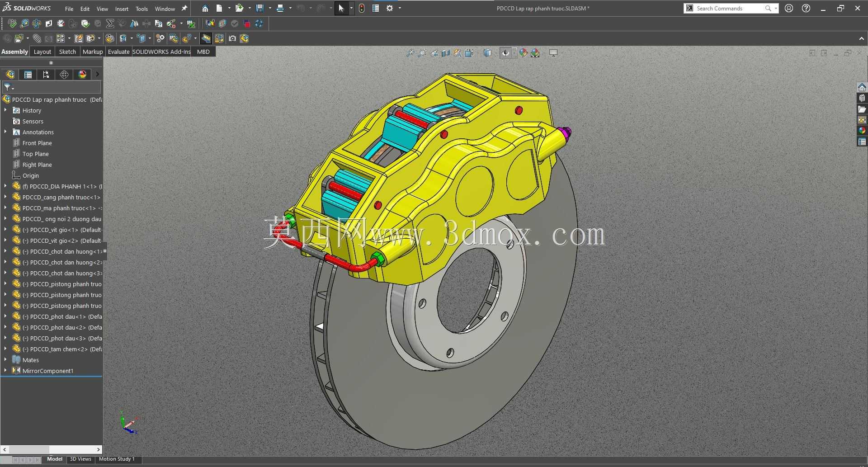This screenshot has height=467, width=868.
Task: Click the Zoom to Area icon
Action: point(422,53)
